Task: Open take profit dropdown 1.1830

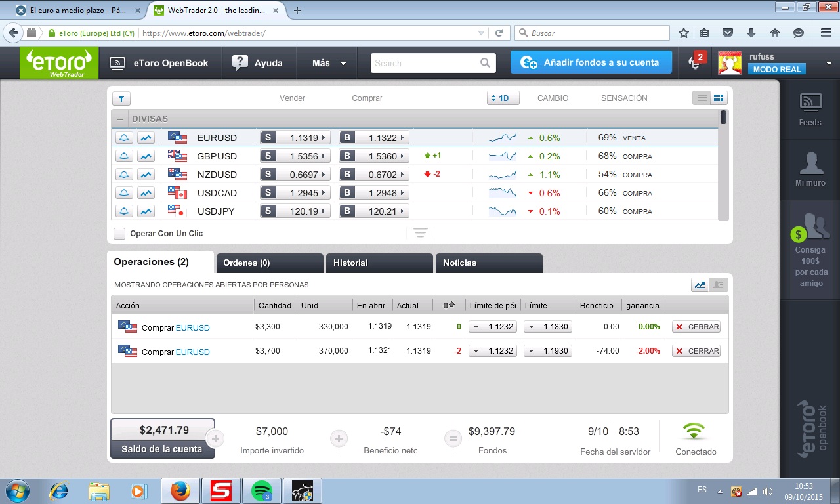Action: 548,327
